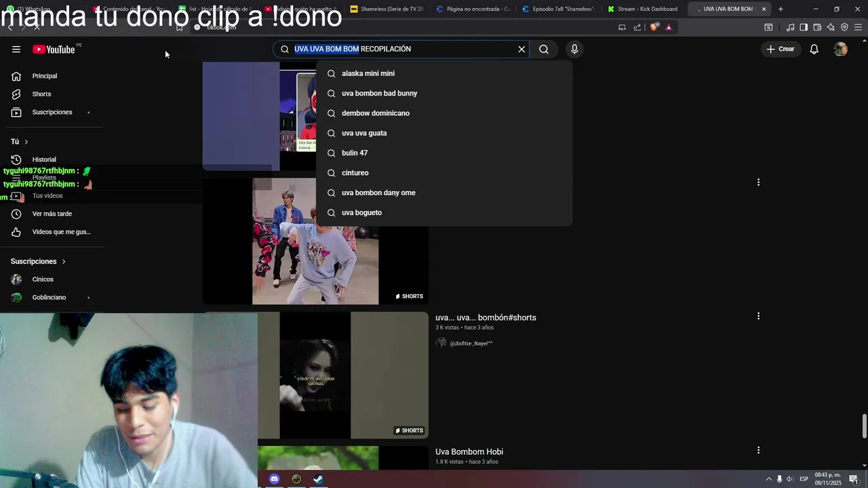Open the YouTube hamburger guide menu
868x488 pixels.
[16, 49]
